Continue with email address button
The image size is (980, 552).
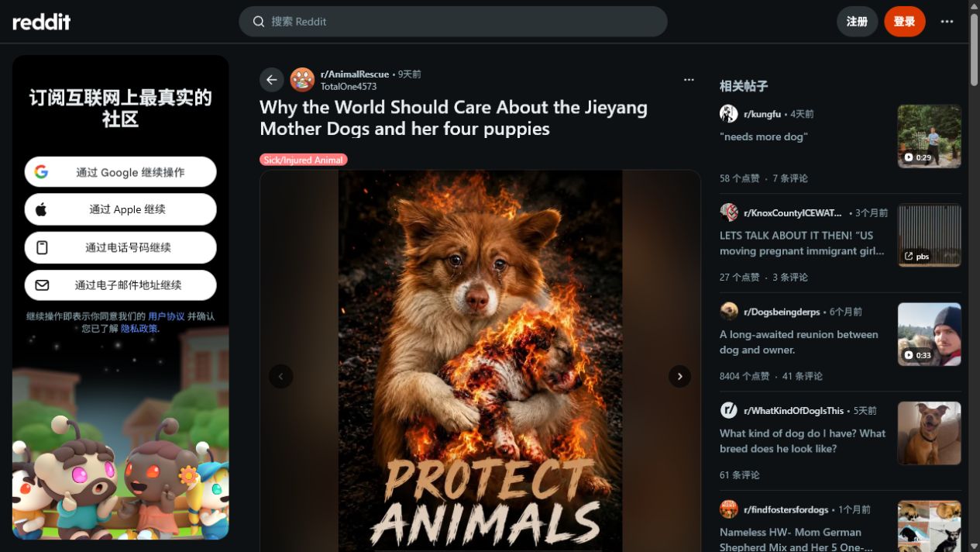pyautogui.click(x=120, y=285)
